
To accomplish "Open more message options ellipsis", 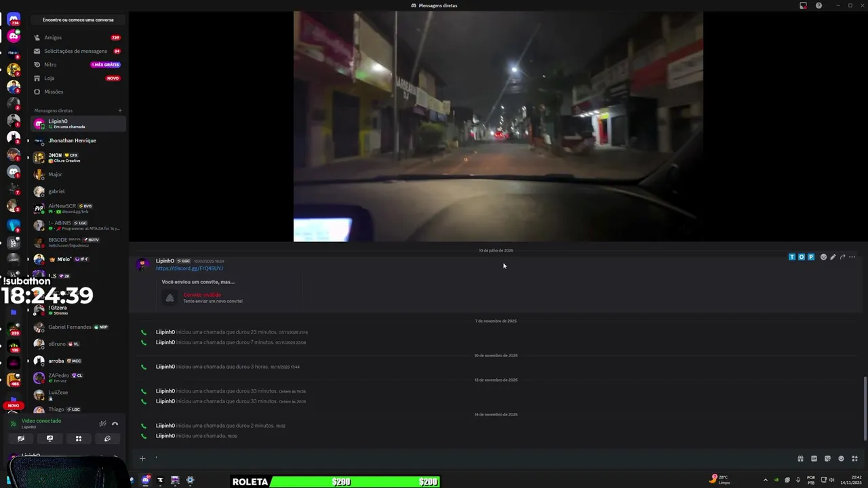I will [852, 257].
